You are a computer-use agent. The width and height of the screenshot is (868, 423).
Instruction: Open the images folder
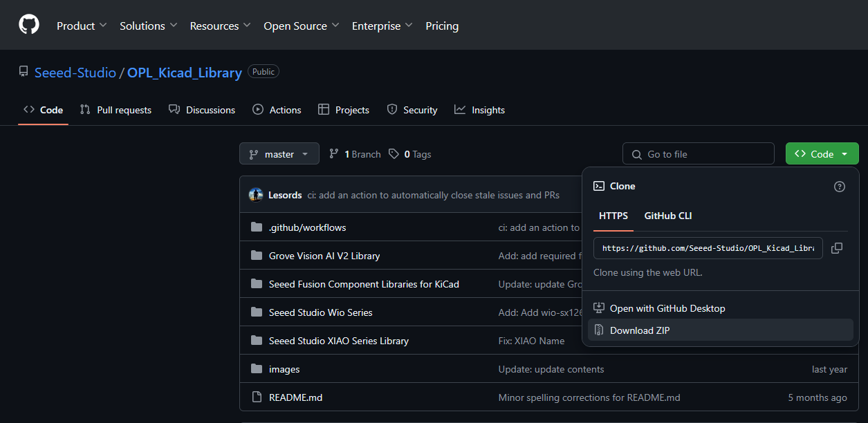click(x=284, y=369)
